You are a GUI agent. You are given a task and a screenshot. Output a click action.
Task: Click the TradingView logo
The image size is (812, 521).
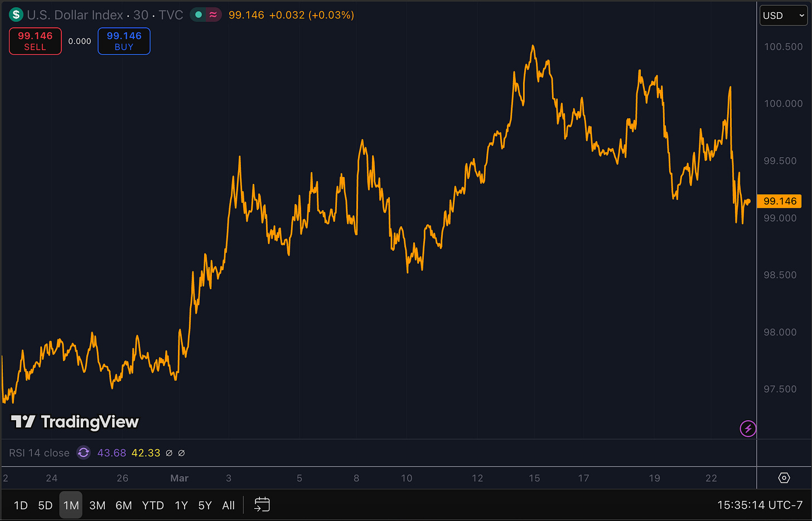pos(75,422)
